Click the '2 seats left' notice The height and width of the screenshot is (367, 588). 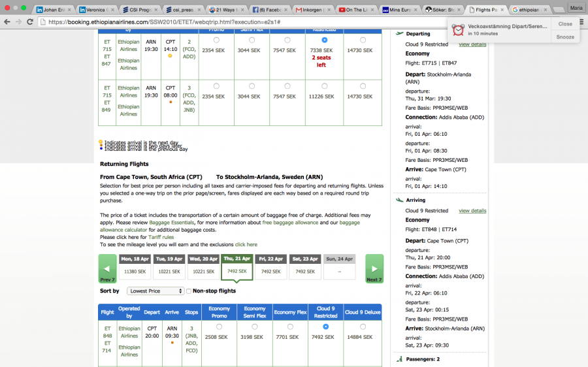tap(321, 61)
